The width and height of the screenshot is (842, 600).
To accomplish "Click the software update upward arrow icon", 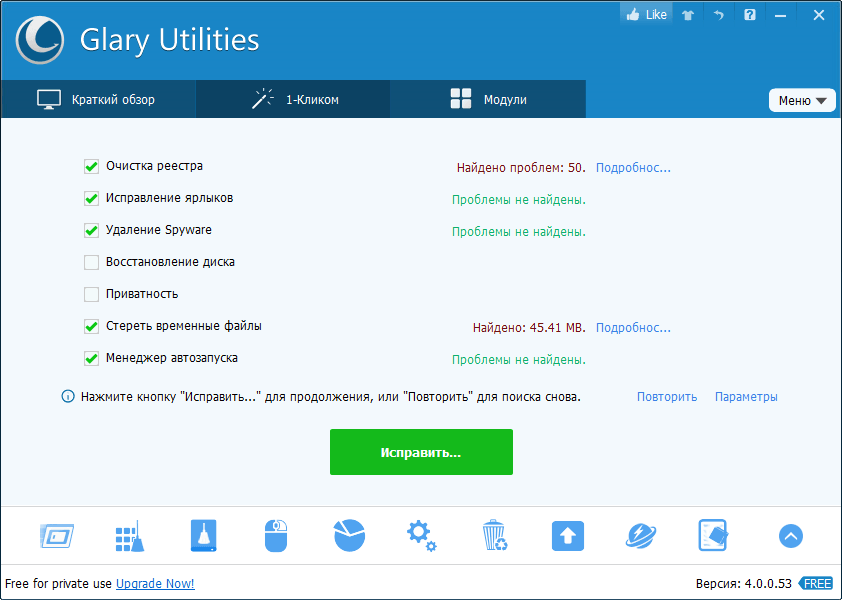I will point(568,536).
